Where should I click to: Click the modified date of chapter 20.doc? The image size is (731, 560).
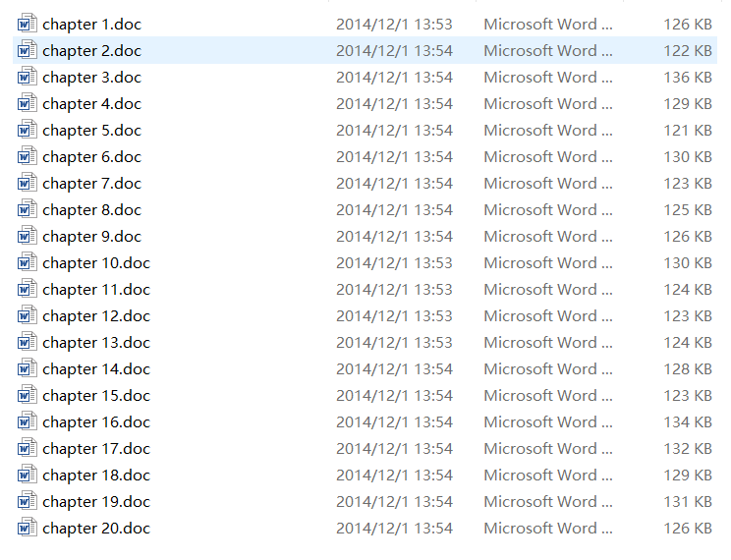394,529
